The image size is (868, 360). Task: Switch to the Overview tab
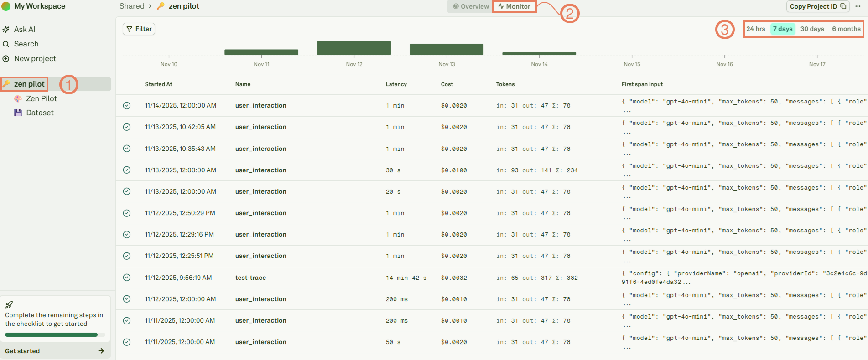(471, 6)
